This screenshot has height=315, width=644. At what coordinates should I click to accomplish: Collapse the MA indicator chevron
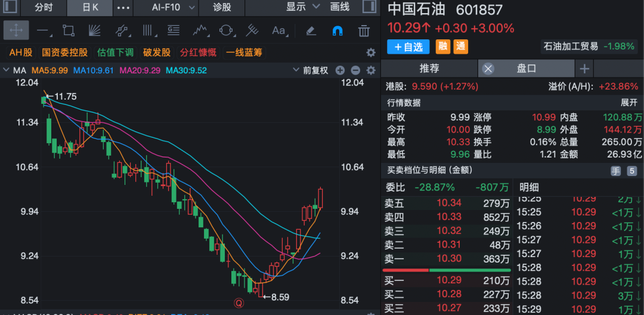(x=6, y=70)
